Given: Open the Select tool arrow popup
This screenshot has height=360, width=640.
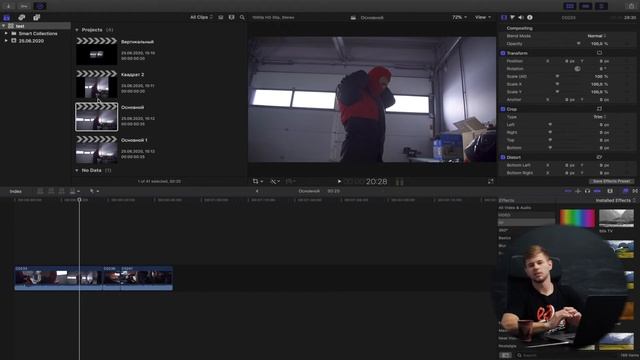Looking at the screenshot, I should pos(94,191).
